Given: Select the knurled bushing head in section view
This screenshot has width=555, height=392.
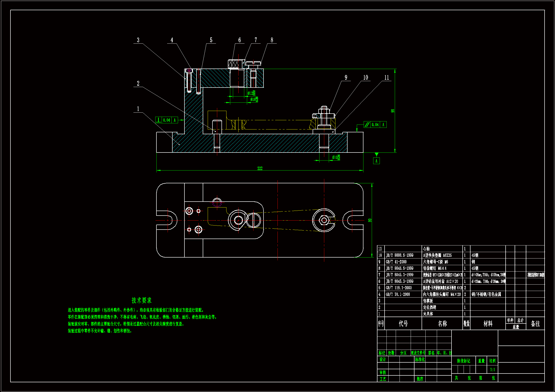Looking at the screenshot, I should click(x=233, y=64).
